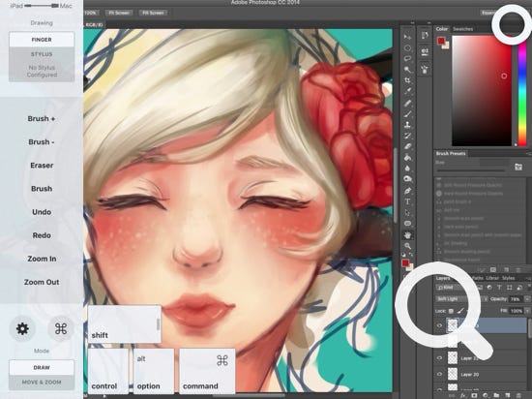The width and height of the screenshot is (532, 399).
Task: Tap Zoom In shortcut
Action: (42, 259)
